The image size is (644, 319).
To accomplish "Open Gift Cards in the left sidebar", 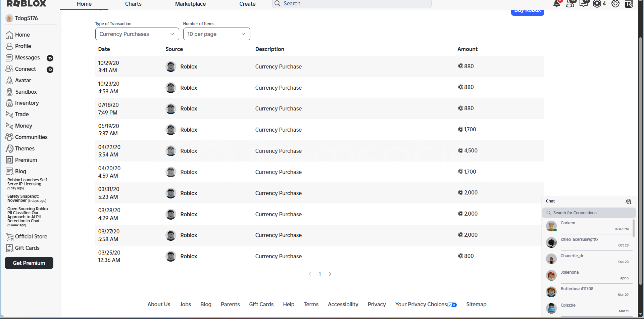I will tap(22, 248).
